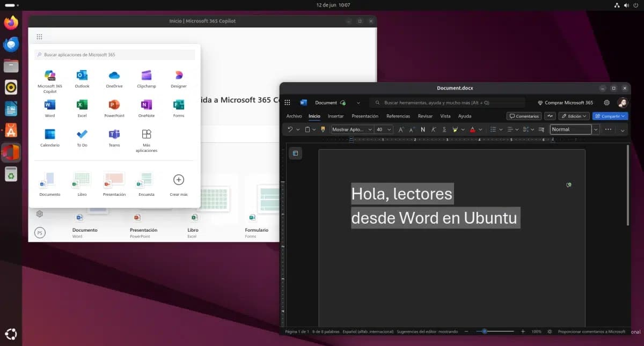Toggle italic (K) formatting in Word
The image size is (644, 346).
[434, 129]
